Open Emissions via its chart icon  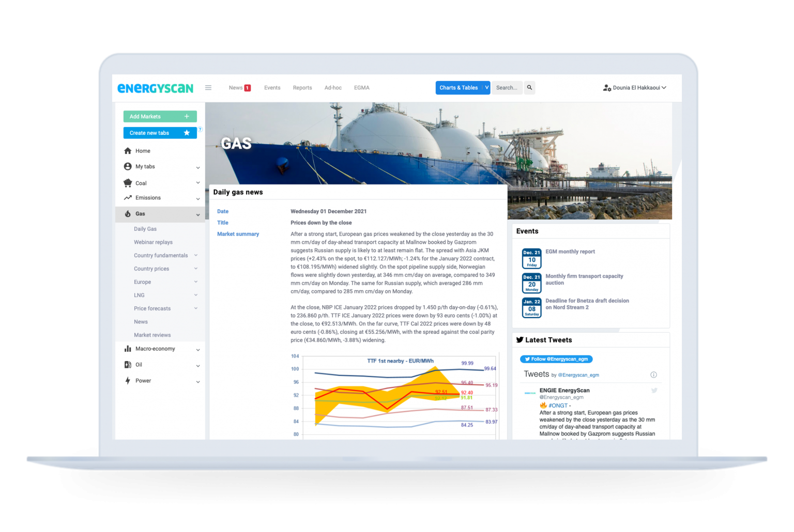[128, 198]
